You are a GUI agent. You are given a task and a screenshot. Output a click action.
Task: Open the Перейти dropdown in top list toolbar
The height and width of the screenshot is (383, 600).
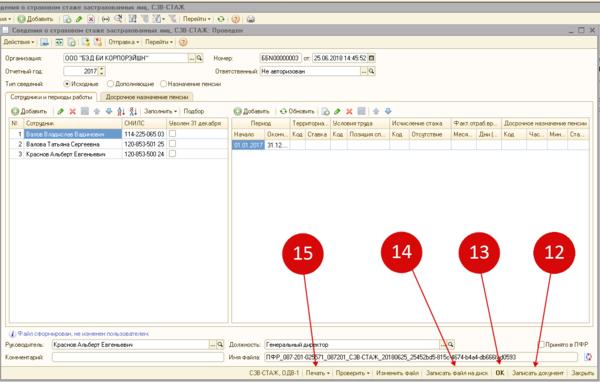[196, 19]
